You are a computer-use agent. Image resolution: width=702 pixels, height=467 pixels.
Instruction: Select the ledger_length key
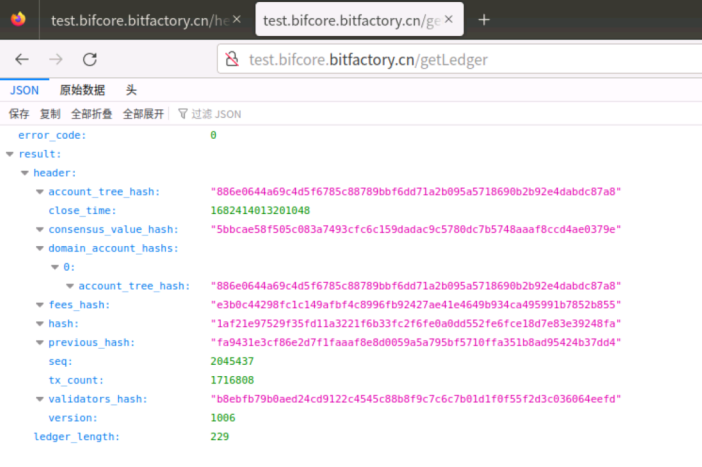77,437
